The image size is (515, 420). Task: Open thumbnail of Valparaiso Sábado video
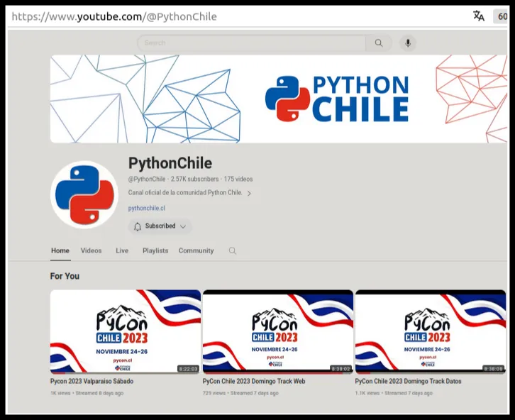click(x=126, y=331)
